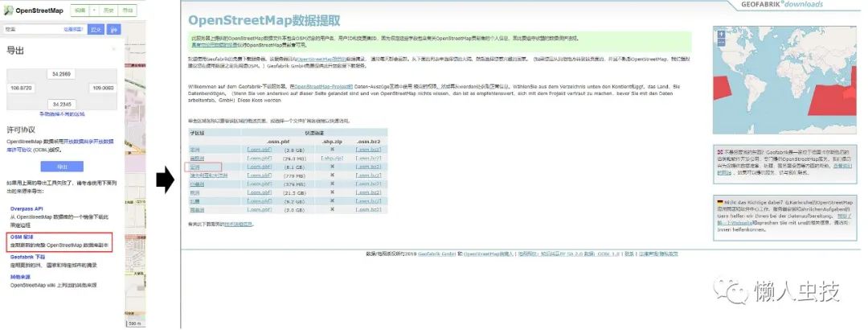
Task: Focus the OpenStreetMap search input field
Action: click(44, 30)
